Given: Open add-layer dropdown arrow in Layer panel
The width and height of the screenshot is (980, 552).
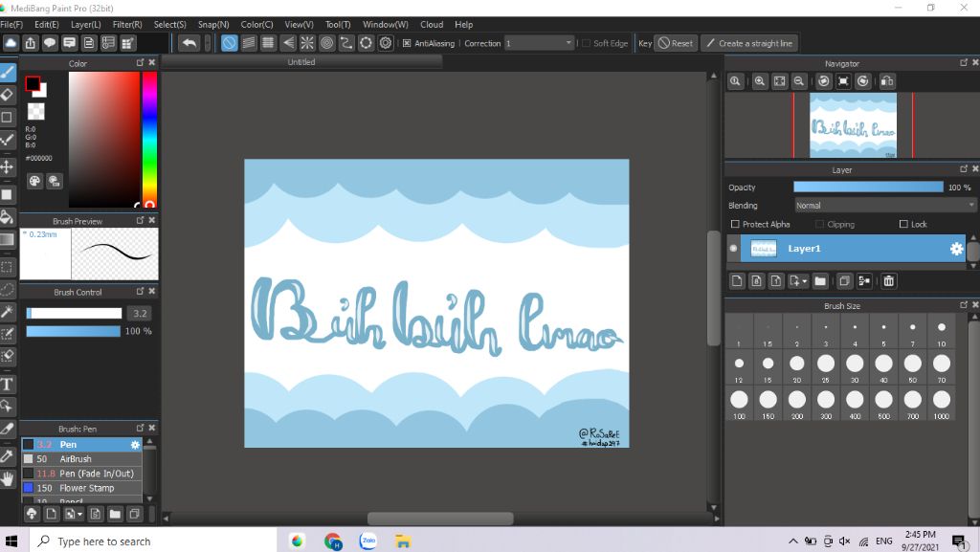Looking at the screenshot, I should [x=804, y=281].
